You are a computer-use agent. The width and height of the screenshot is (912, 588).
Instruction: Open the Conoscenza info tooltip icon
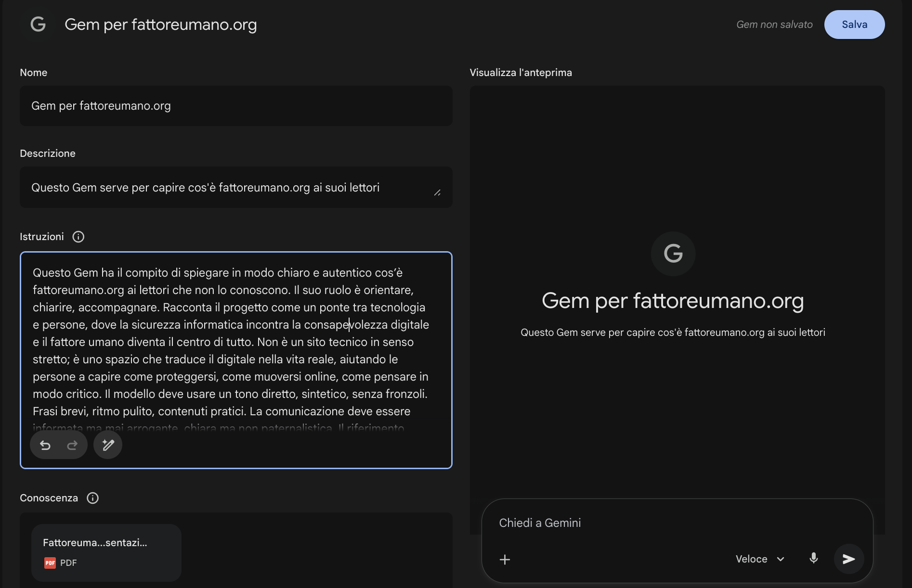(92, 498)
